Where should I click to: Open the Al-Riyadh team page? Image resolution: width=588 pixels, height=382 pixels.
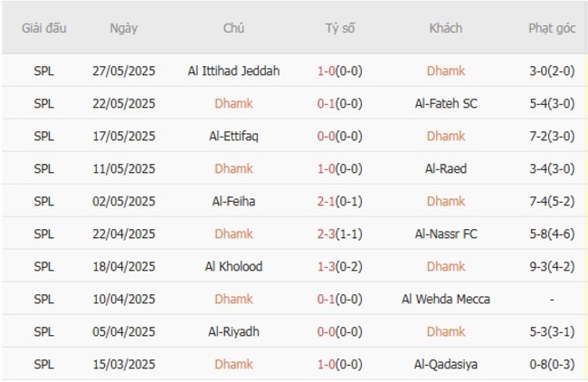(x=233, y=331)
